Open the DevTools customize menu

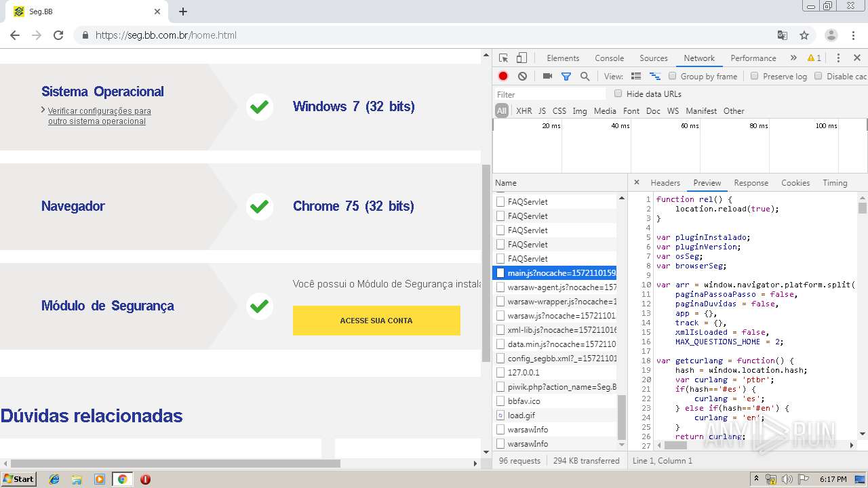coord(838,58)
